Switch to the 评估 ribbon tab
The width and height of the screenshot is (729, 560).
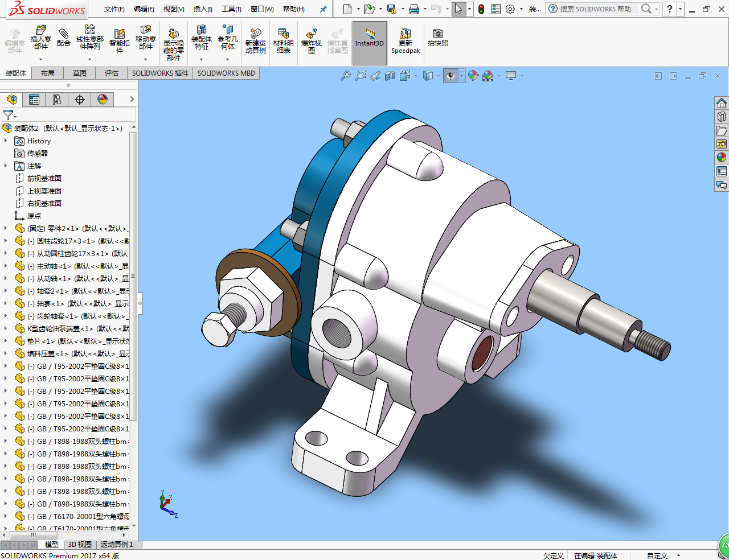(x=111, y=73)
